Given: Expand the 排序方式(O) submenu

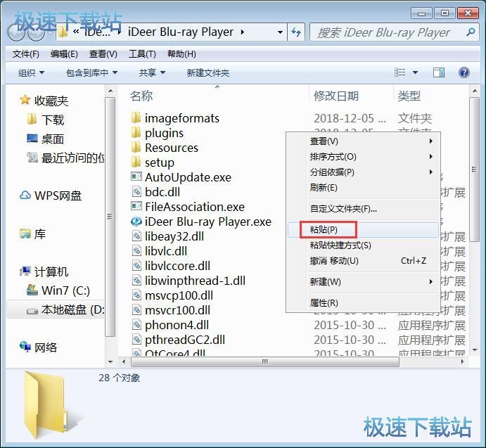Looking at the screenshot, I should (363, 157).
